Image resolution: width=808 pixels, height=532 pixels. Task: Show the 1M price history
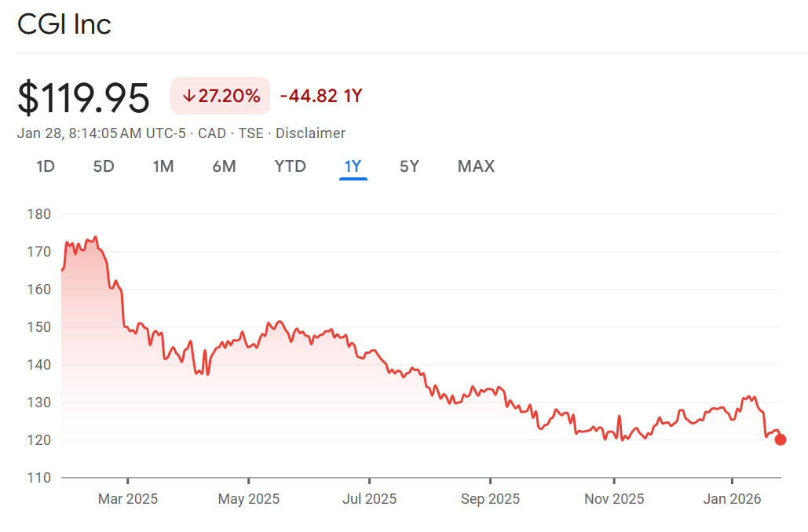tap(163, 166)
